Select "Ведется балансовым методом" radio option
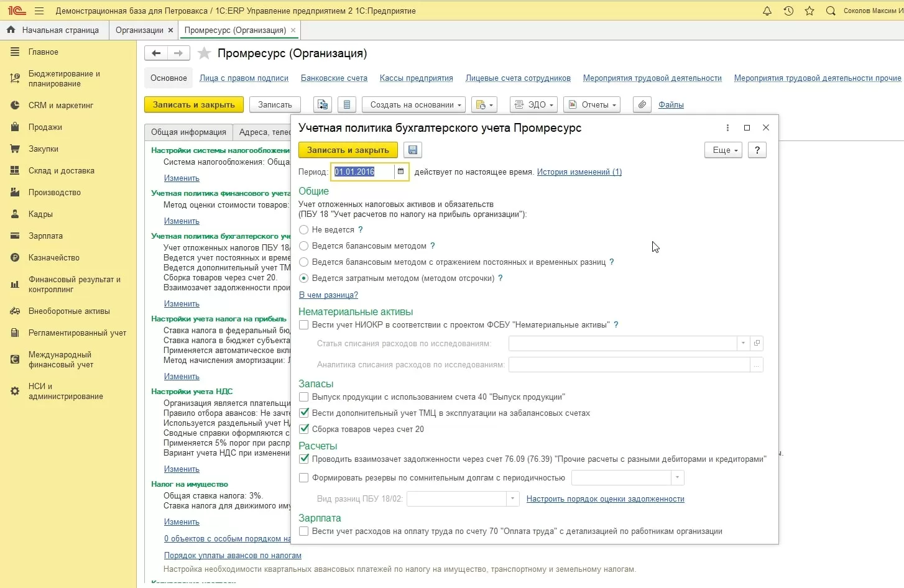Viewport: 904px width, 588px height. click(x=304, y=246)
